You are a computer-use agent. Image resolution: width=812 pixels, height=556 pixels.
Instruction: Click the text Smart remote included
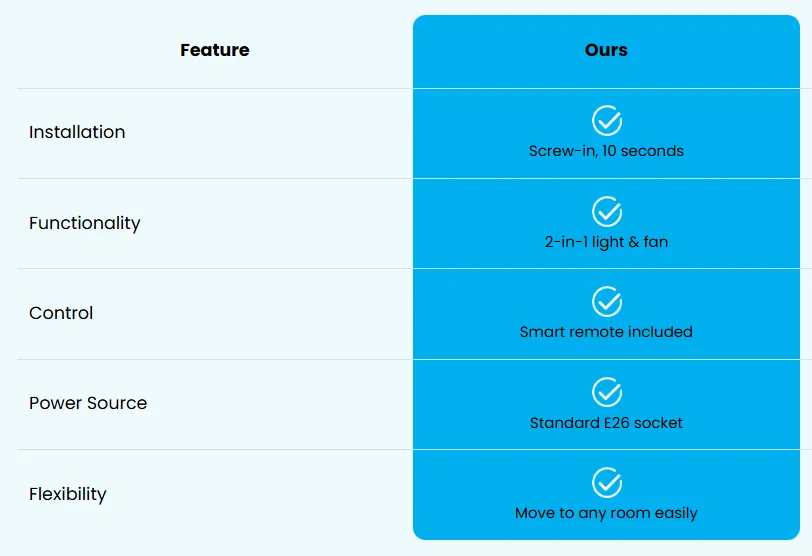606,332
